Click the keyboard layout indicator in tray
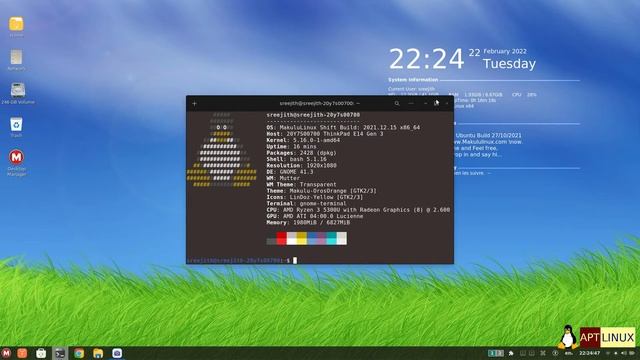This screenshot has height=360, width=640. pos(569,353)
